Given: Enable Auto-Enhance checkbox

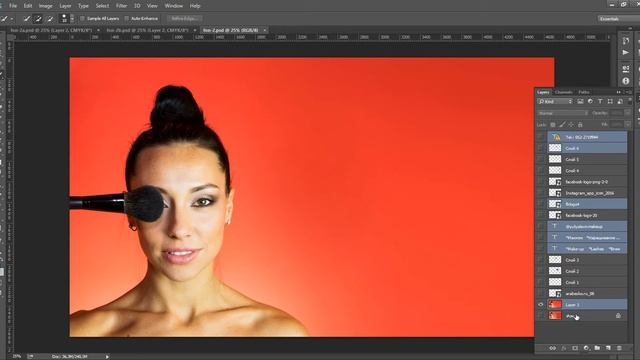Looking at the screenshot, I should (127, 18).
